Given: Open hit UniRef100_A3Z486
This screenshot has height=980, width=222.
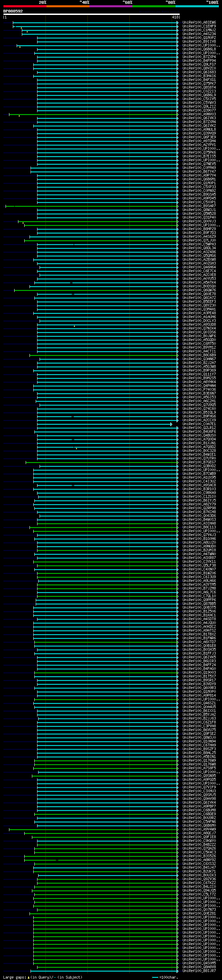Looking at the screenshot, I should (199, 252).
